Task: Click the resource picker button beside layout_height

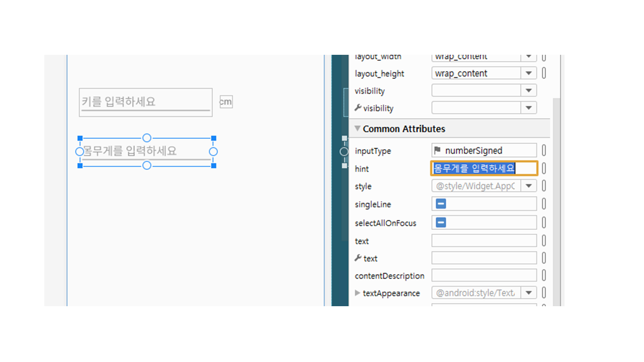Action: [544, 73]
